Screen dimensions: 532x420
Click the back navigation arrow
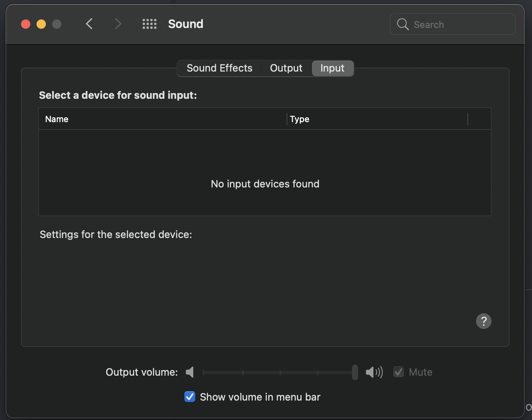click(x=89, y=24)
